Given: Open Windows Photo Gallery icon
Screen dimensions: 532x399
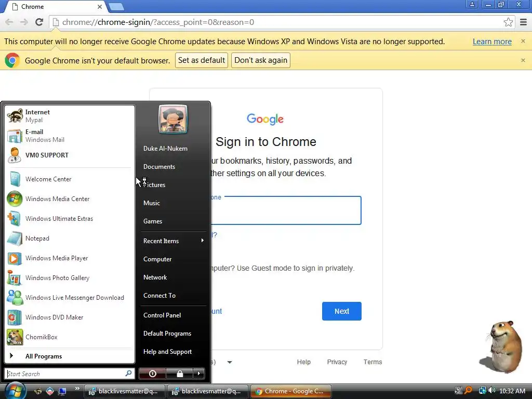Looking at the screenshot, I should [15, 277].
